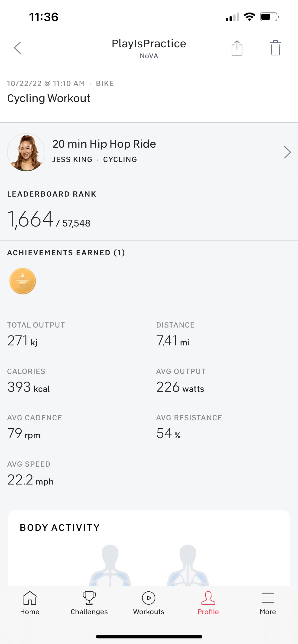This screenshot has height=644, width=298.
Task: Tap Achievements Earned header
Action: point(66,253)
